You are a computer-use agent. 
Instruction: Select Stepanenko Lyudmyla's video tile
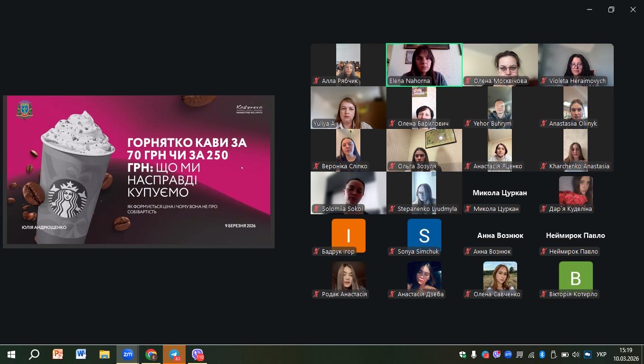click(x=424, y=193)
